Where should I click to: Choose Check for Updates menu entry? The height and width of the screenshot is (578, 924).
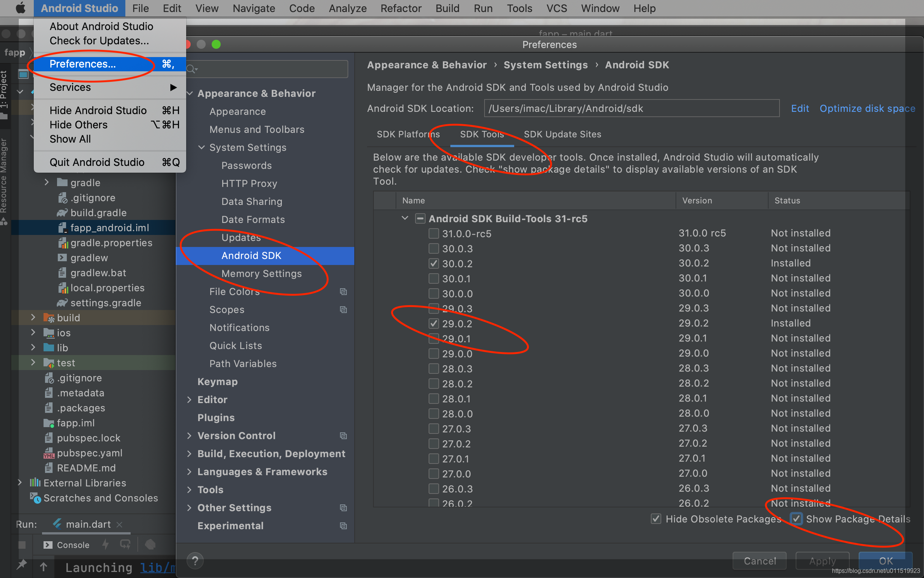99,41
